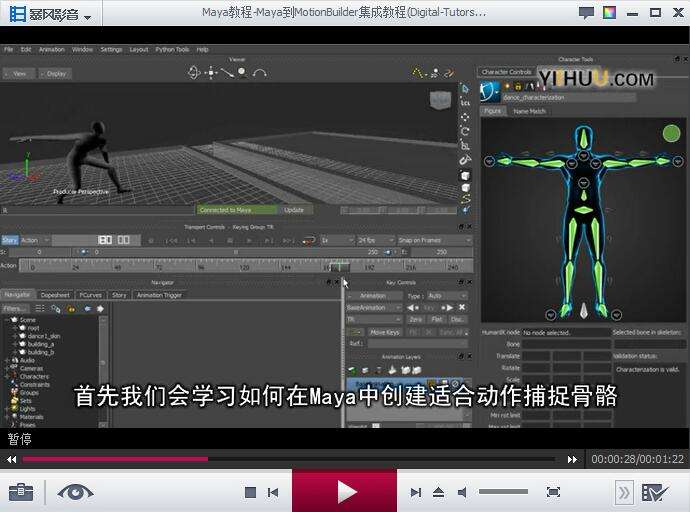The height and width of the screenshot is (512, 690).
Task: Click the character icon dropdown in Character Controls
Action: (x=490, y=92)
